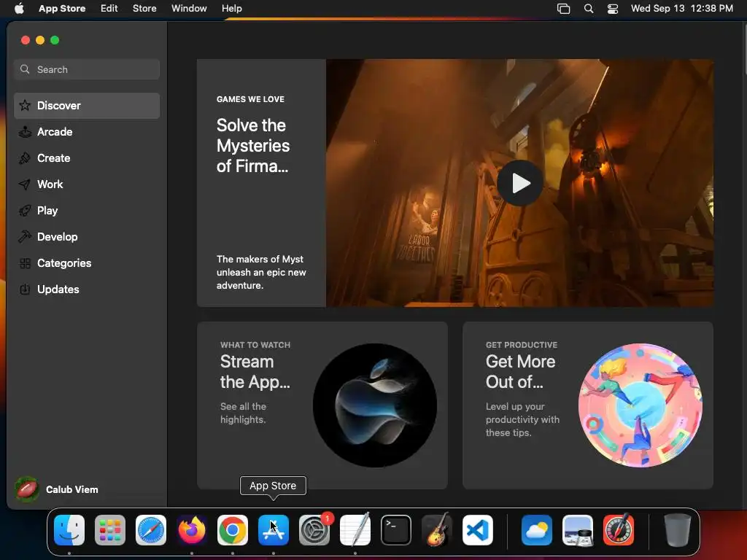Open the Stream the App… story card
747x560 pixels.
pos(322,405)
